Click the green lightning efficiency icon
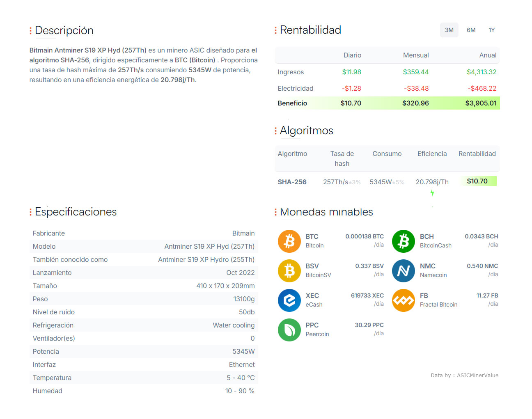This screenshot has height=419, width=532. point(432,192)
